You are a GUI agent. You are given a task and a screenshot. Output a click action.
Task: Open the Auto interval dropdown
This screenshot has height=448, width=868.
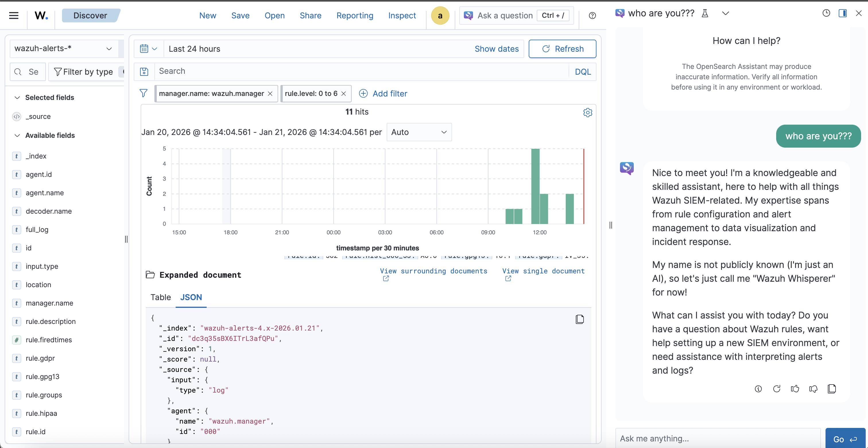point(419,132)
